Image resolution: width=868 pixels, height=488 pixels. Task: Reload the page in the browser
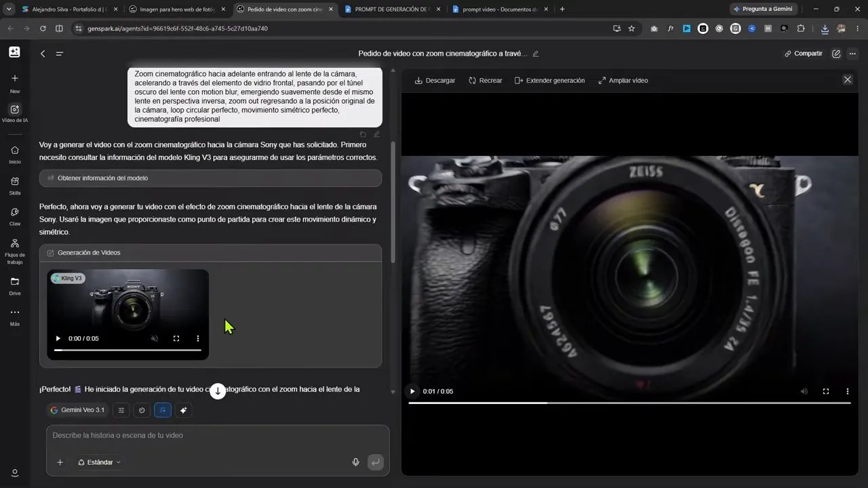point(43,28)
